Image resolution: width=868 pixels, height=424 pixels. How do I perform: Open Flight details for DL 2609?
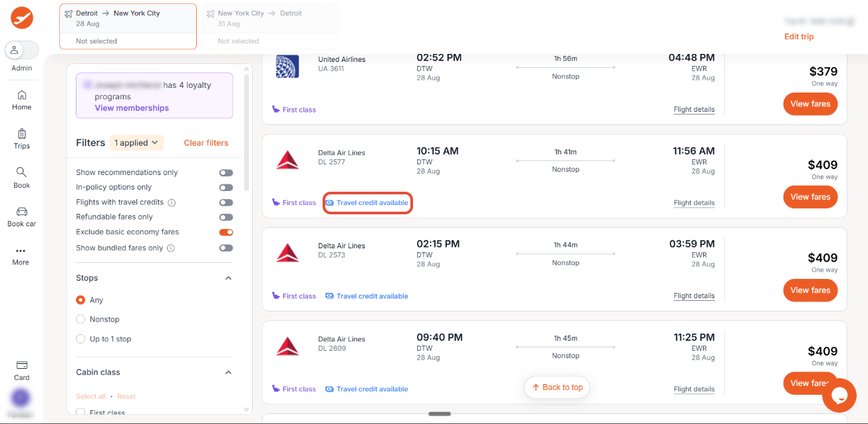click(x=694, y=389)
